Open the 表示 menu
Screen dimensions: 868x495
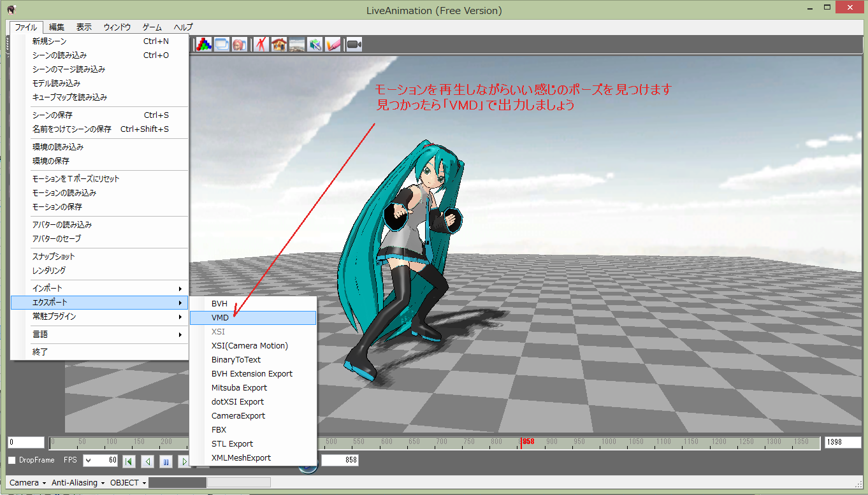click(x=84, y=27)
